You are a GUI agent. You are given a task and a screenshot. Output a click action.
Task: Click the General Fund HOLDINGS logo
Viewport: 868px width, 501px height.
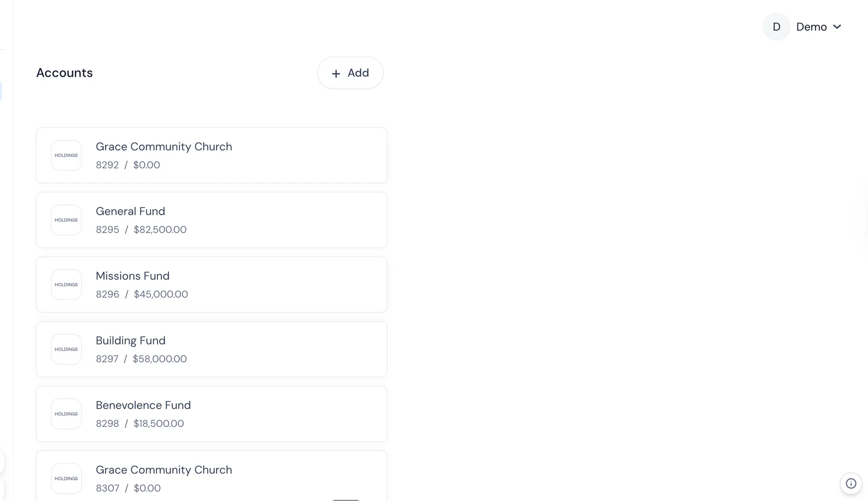click(x=66, y=220)
